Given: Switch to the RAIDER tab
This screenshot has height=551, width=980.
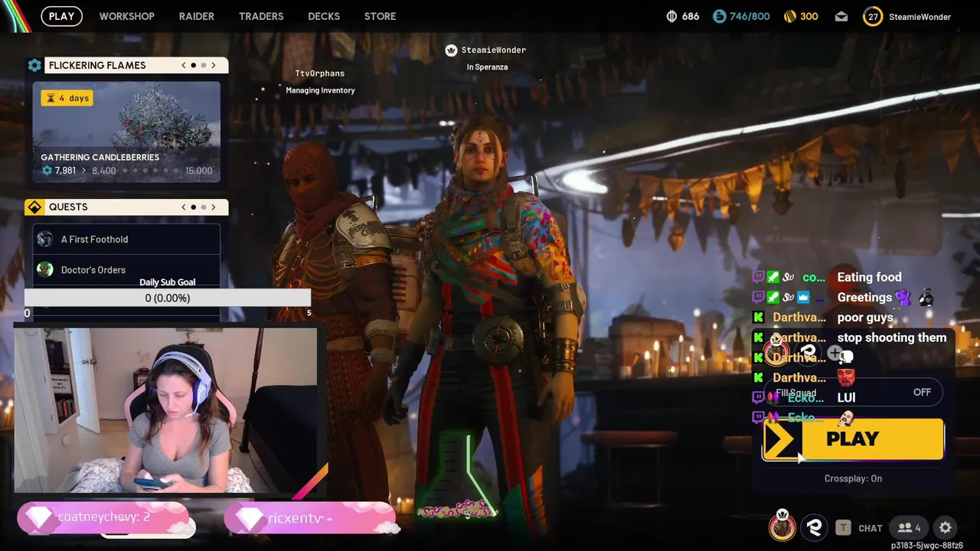Looking at the screenshot, I should click(x=197, y=16).
